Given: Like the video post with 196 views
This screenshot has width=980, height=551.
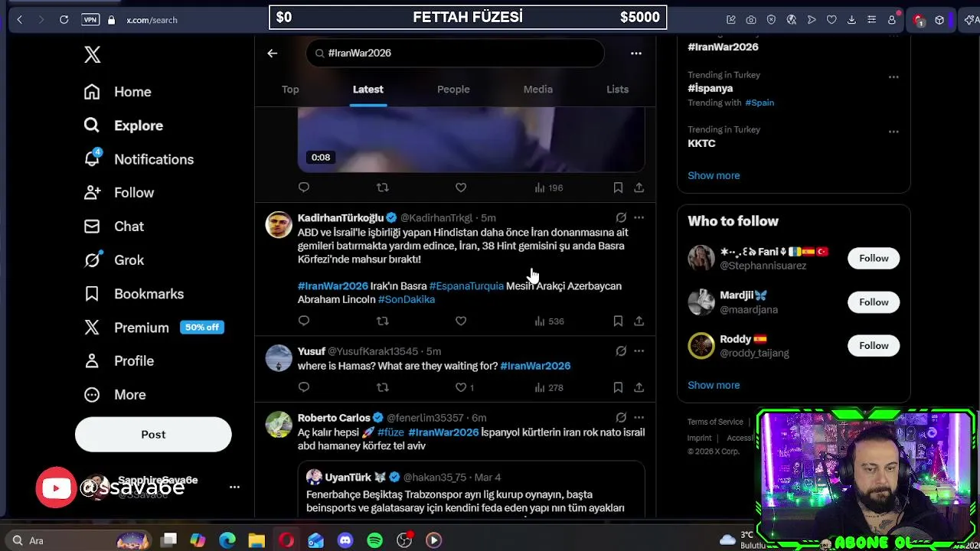Looking at the screenshot, I should [461, 187].
